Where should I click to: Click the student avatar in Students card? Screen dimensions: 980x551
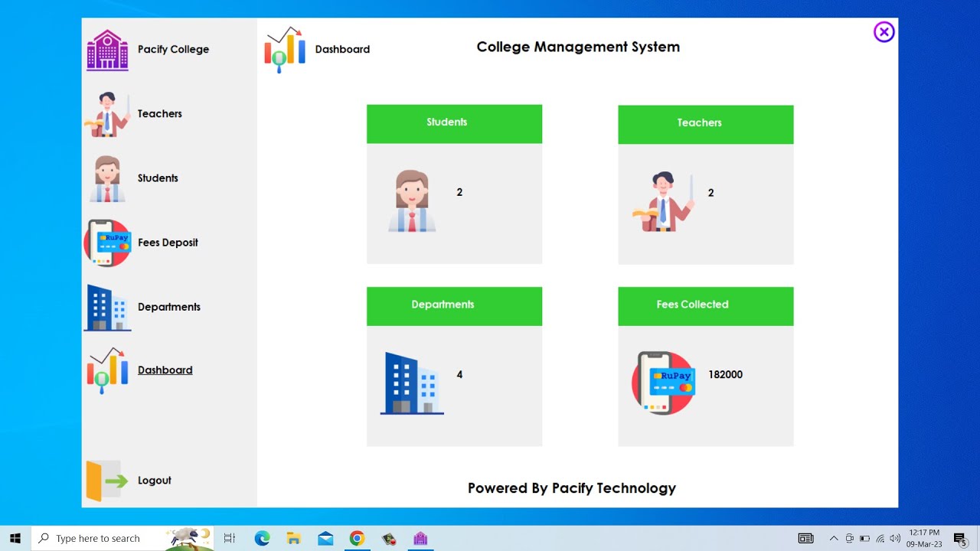pos(412,201)
